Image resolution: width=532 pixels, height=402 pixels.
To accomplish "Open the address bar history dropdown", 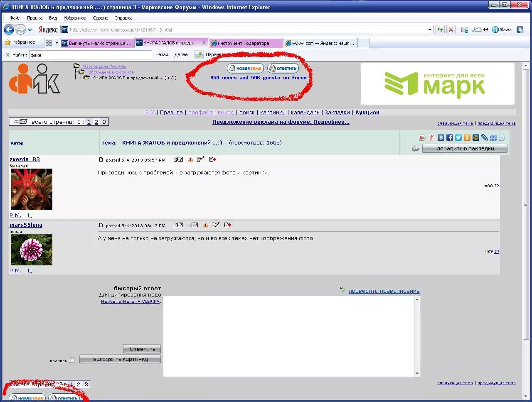I will tap(430, 30).
